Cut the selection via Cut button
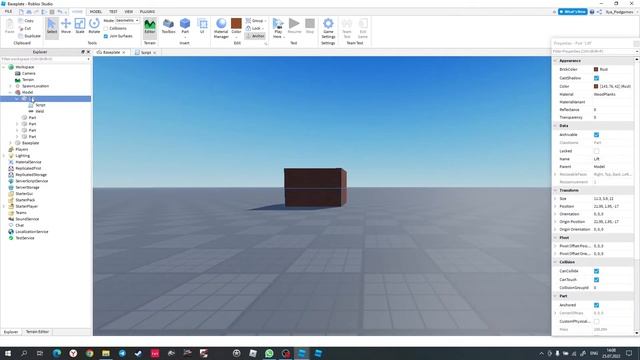Viewport: 640px width, 360px height. click(25, 28)
